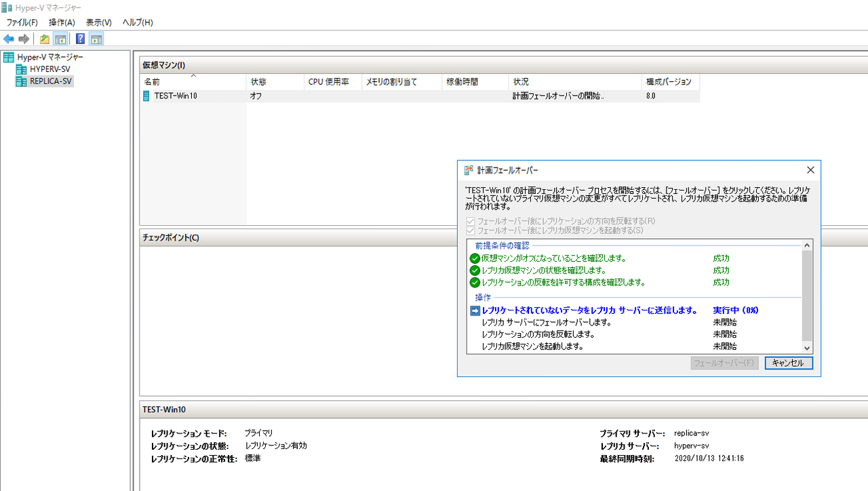The height and width of the screenshot is (491, 868).
Task: Toggle the Show/Hide Action Pane toolbar icon
Action: 96,39
